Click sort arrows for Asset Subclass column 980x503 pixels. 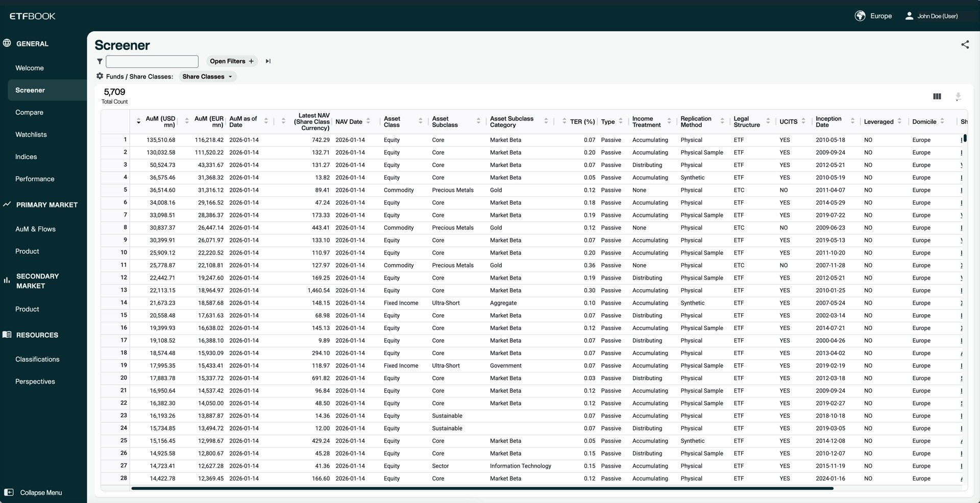click(x=478, y=121)
